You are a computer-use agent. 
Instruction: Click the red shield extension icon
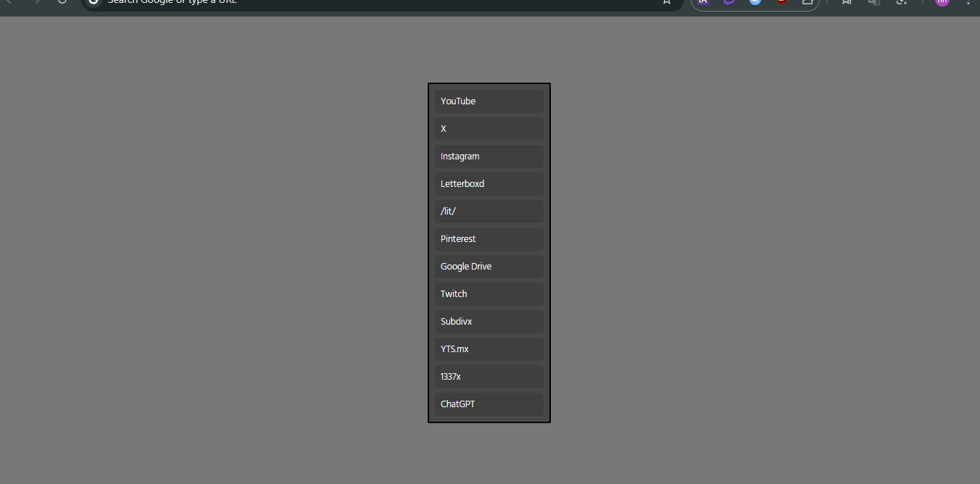pyautogui.click(x=781, y=2)
